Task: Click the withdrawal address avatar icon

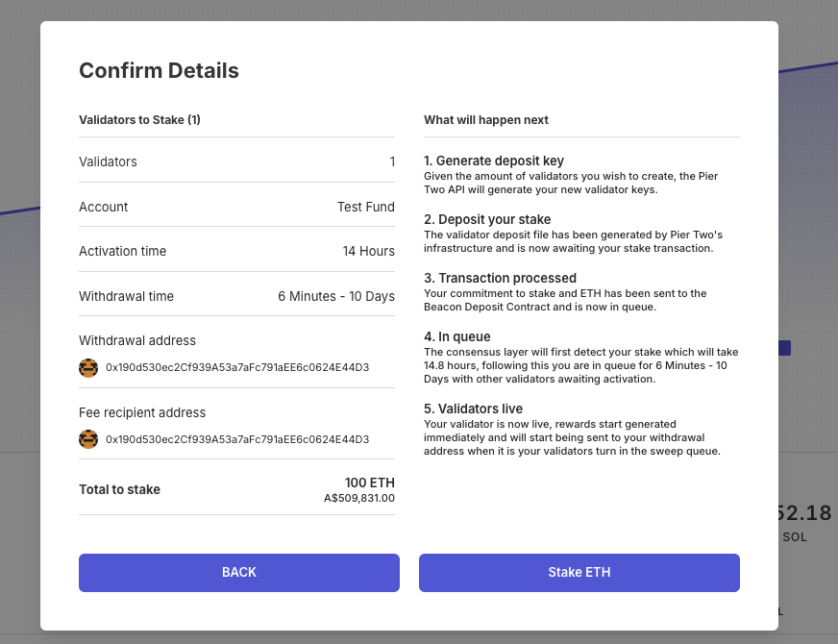Action: tap(88, 367)
